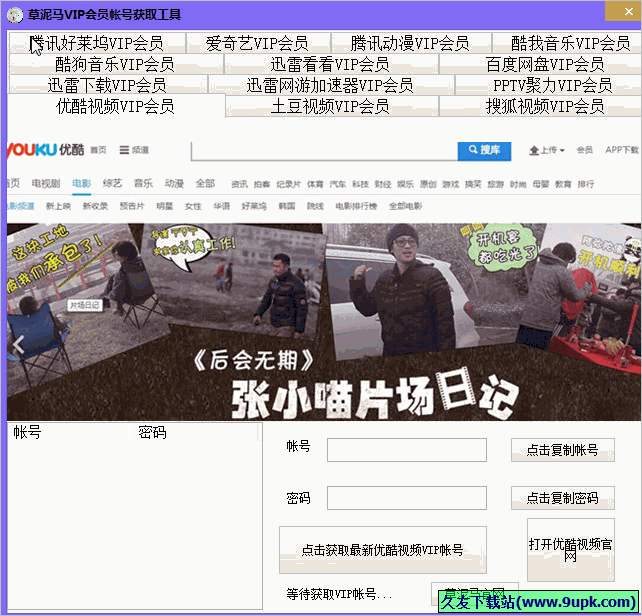Viewport: 642px width, 616px height.
Task: Open the 酷我音乐VIP会员 tab
Action: pos(567,43)
